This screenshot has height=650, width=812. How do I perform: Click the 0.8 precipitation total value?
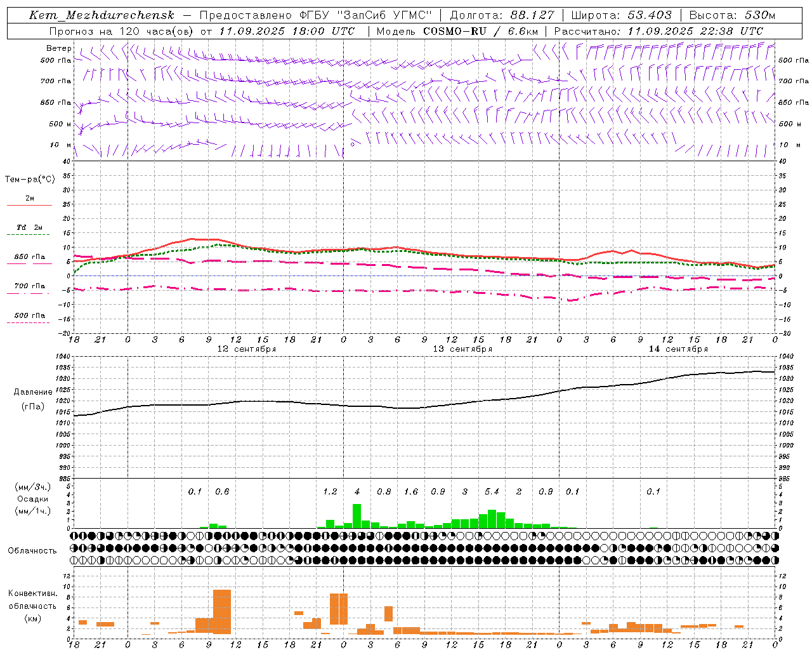(384, 491)
